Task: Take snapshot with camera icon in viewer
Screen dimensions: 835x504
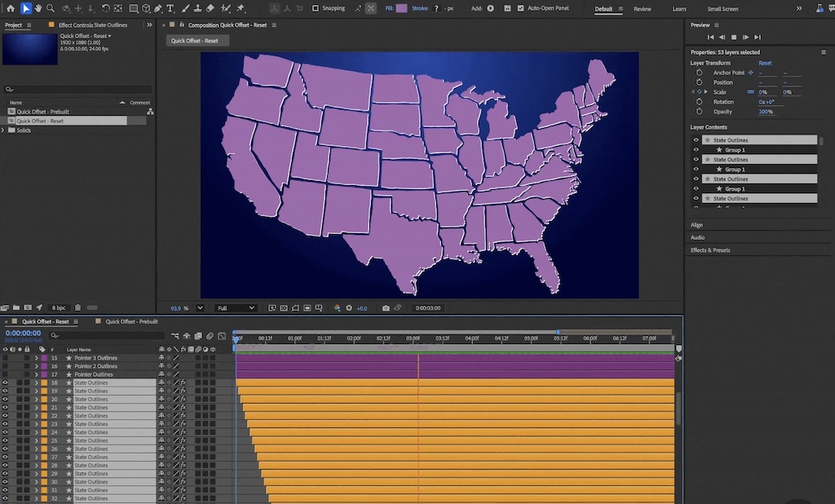Action: [x=386, y=308]
